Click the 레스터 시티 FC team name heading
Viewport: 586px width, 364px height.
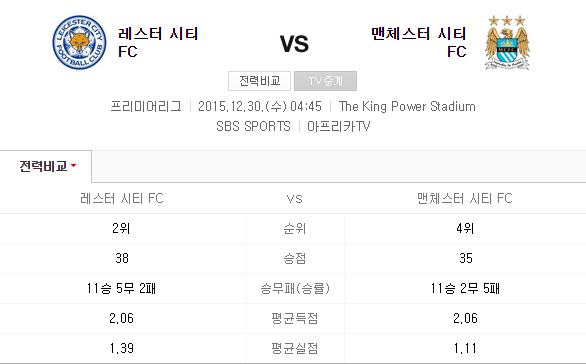158,43
